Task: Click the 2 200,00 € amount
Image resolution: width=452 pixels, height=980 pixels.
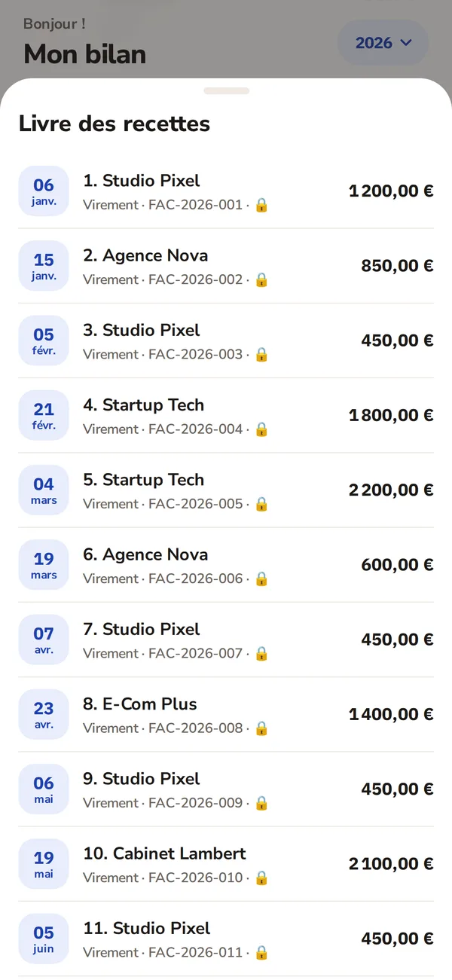Action: tap(391, 490)
